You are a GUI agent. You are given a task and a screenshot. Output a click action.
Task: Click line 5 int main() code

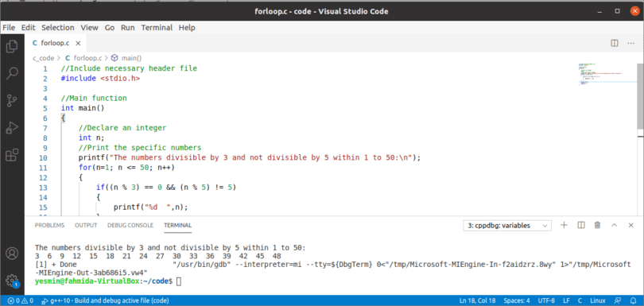83,108
